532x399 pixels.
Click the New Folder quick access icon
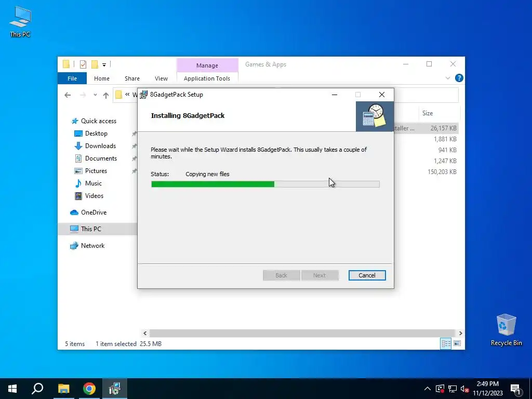tap(95, 64)
